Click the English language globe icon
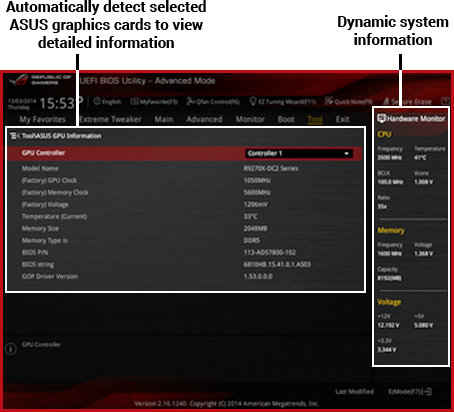 (97, 101)
